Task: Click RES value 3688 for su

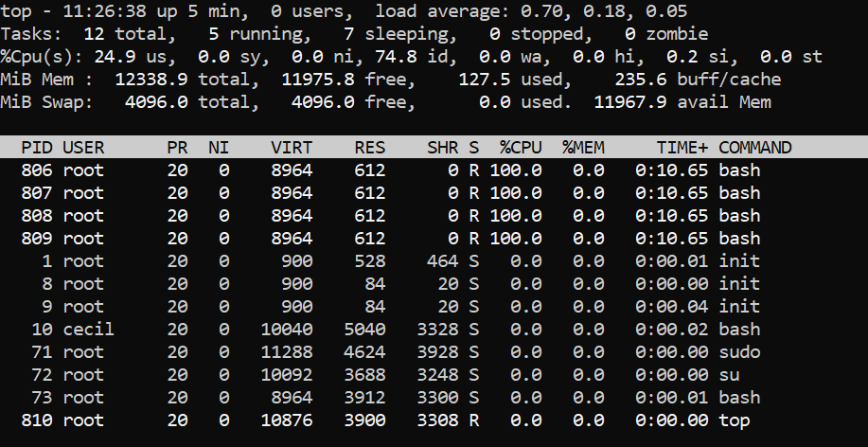Action: [x=364, y=374]
